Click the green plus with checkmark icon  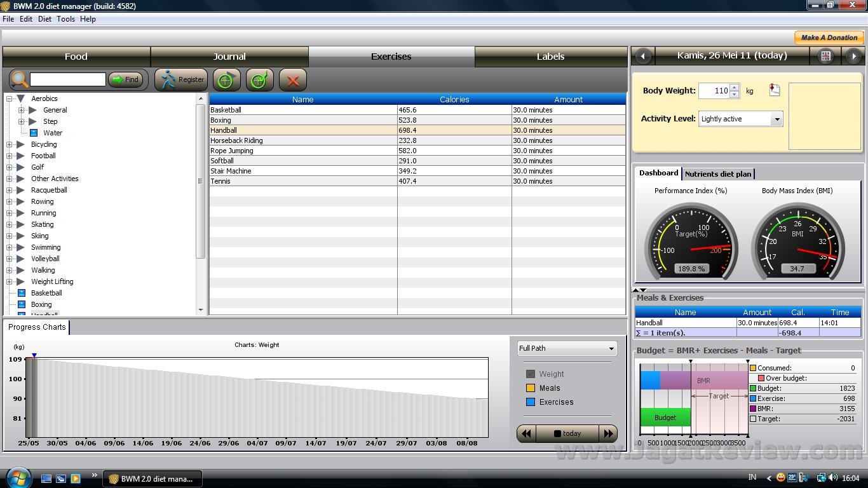(259, 80)
